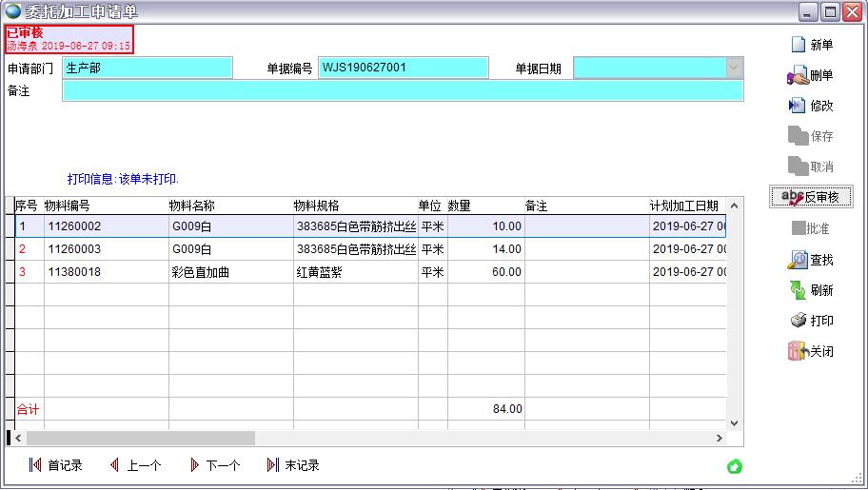This screenshot has width=868, height=490.
Task: Click the table's vertical scrollbar down arrow
Action: pyautogui.click(x=734, y=422)
